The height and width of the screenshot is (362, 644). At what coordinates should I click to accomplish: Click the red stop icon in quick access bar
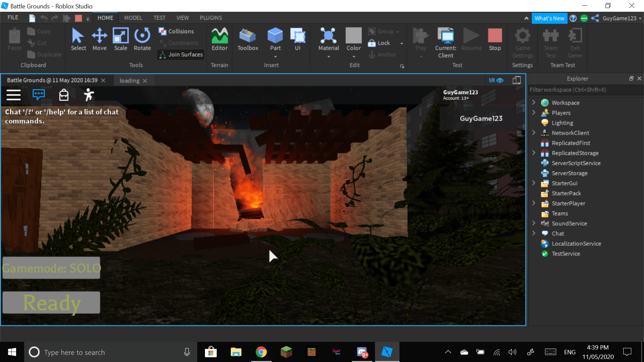pos(78,18)
